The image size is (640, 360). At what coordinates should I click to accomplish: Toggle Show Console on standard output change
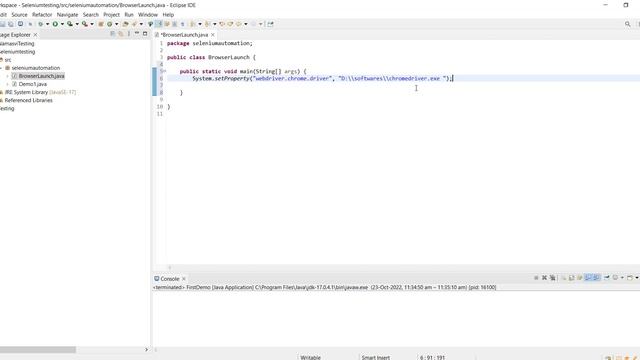click(x=588, y=278)
